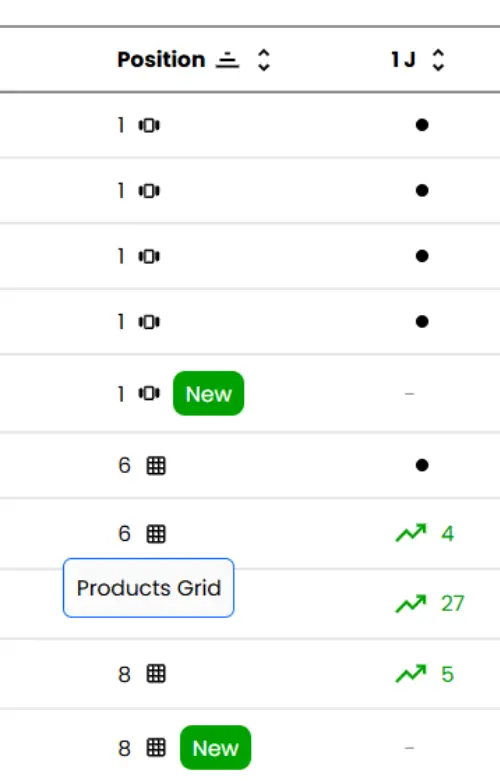Viewport: 500px width, 781px height.
Task: Click the New badge in the position 1 row
Action: click(209, 393)
